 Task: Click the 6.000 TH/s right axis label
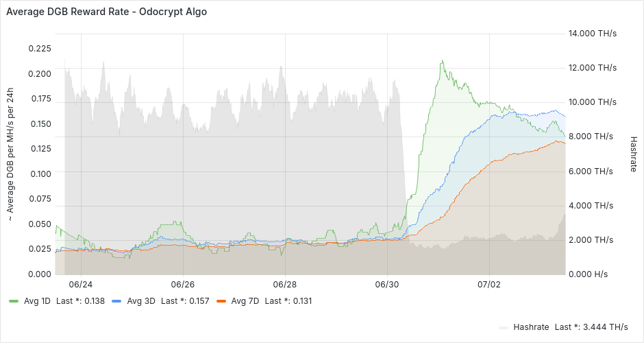[x=591, y=171]
